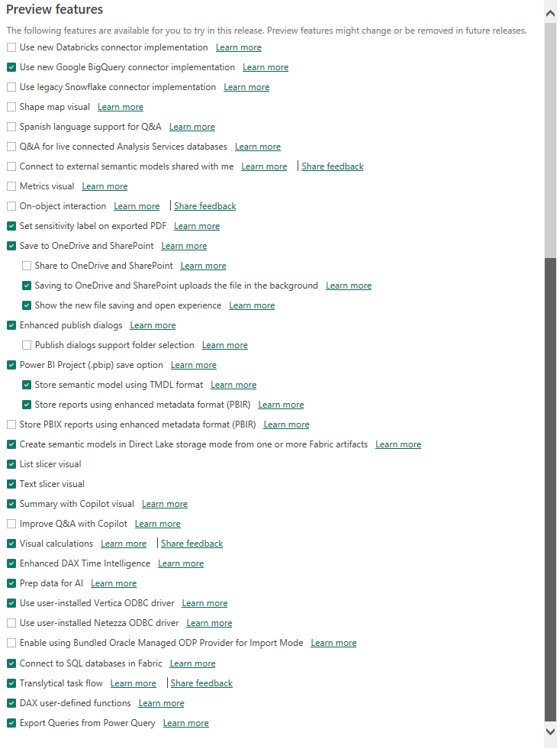Disable Store semantic model using TMDL format
560x752 pixels.
[27, 385]
